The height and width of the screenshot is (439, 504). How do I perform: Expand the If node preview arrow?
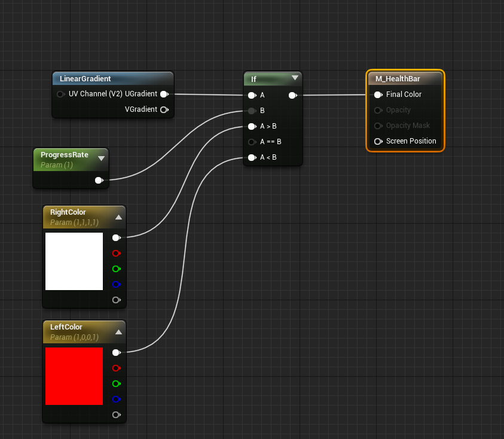295,78
